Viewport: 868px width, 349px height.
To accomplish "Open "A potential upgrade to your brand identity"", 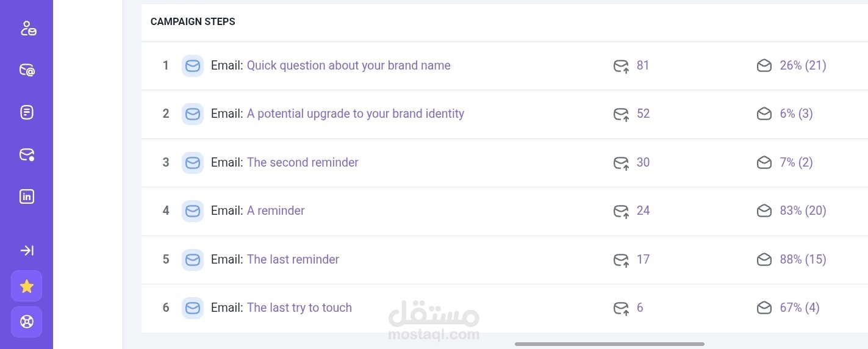I will [x=355, y=113].
